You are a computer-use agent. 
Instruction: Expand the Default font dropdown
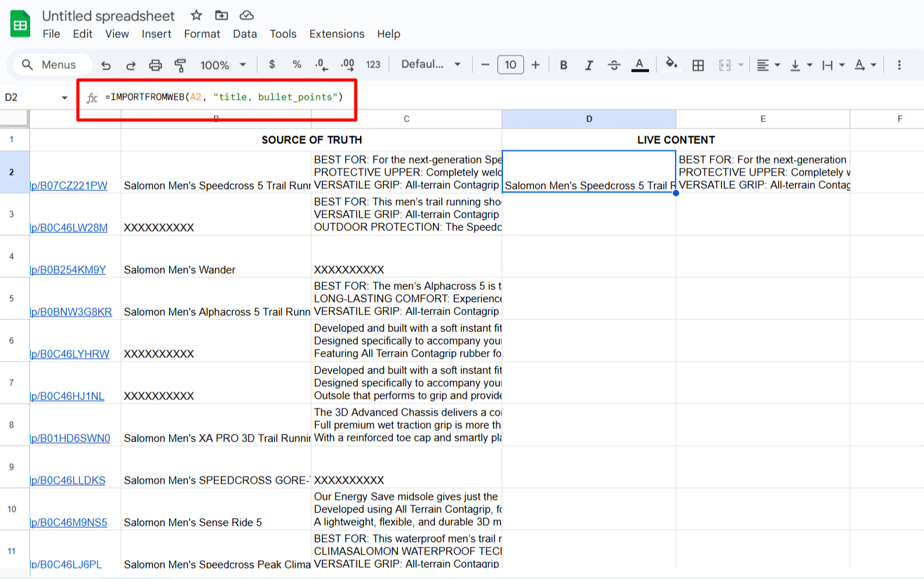coord(431,65)
